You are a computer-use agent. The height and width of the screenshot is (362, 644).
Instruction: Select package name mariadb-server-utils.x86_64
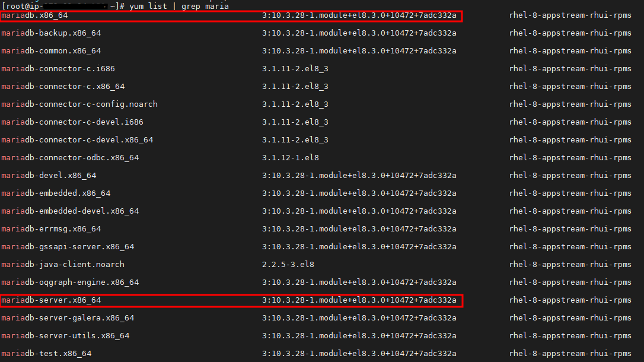(65, 336)
